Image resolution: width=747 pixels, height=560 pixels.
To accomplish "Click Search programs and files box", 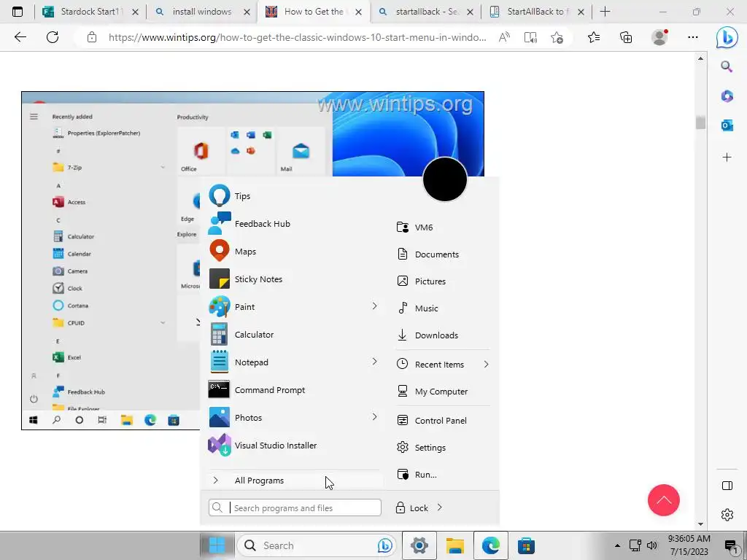I will click(x=295, y=507).
